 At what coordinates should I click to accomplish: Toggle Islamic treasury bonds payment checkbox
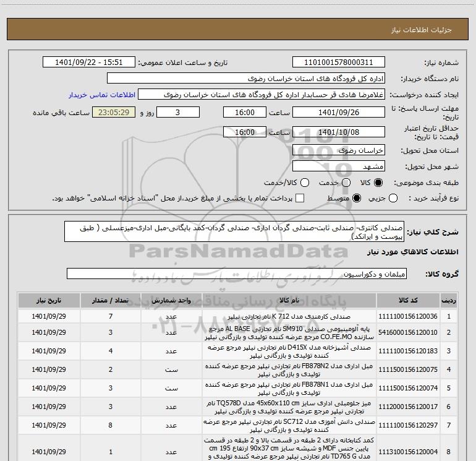click(x=300, y=198)
